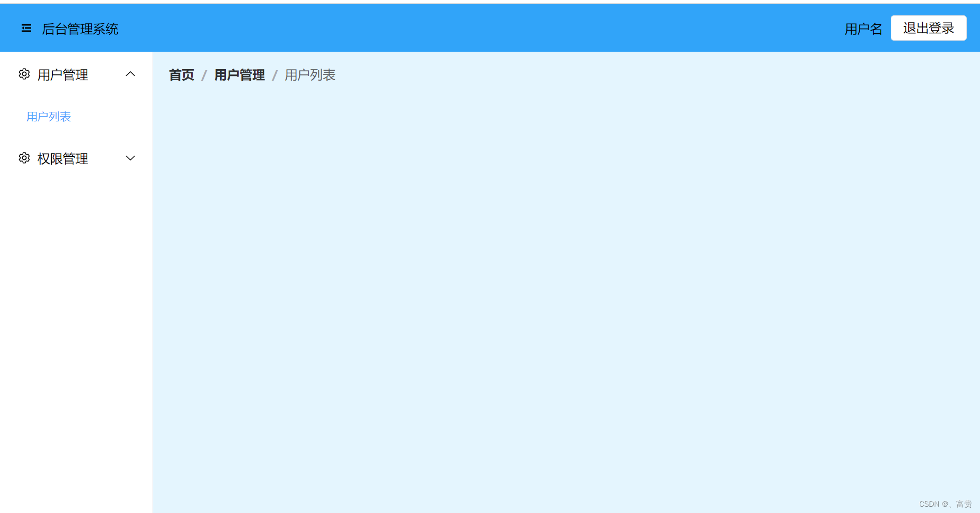Expand 权限管理 using its down chevron
Screen dimensions: 980x513
tap(130, 158)
